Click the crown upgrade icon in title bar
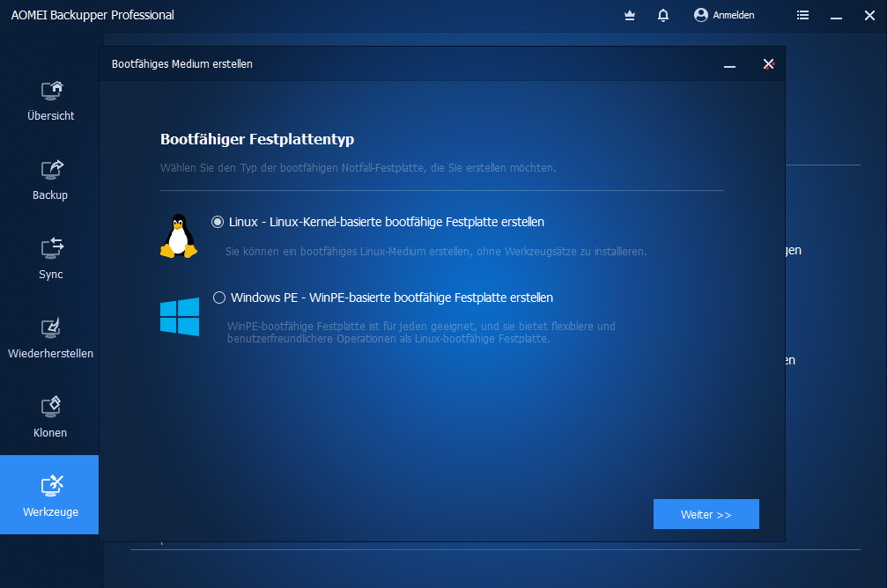 pyautogui.click(x=630, y=15)
